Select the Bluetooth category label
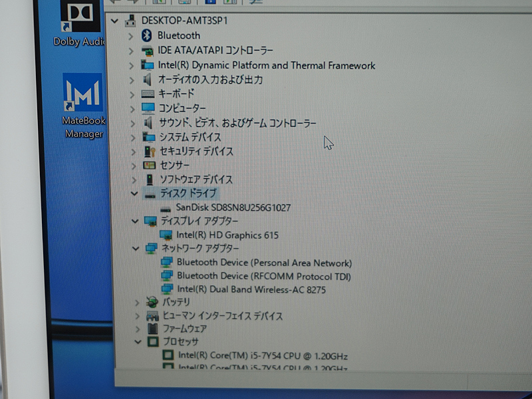The image size is (532, 399). coord(179,36)
